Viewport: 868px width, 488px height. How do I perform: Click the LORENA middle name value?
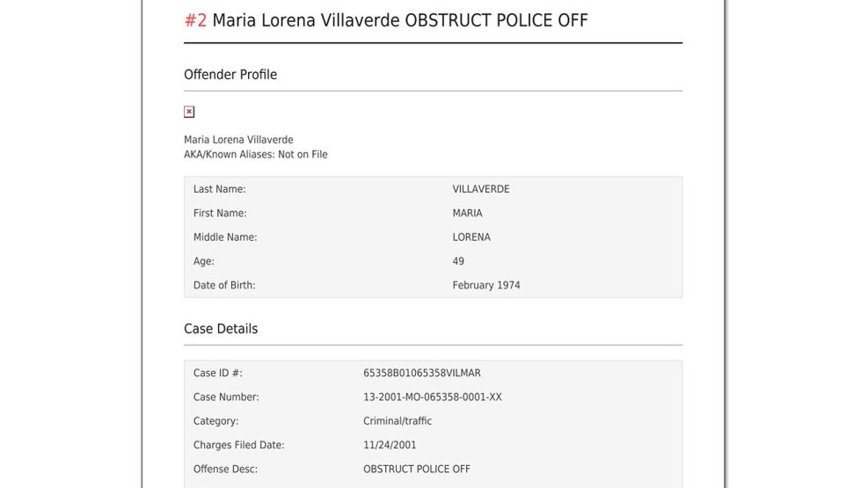click(471, 237)
